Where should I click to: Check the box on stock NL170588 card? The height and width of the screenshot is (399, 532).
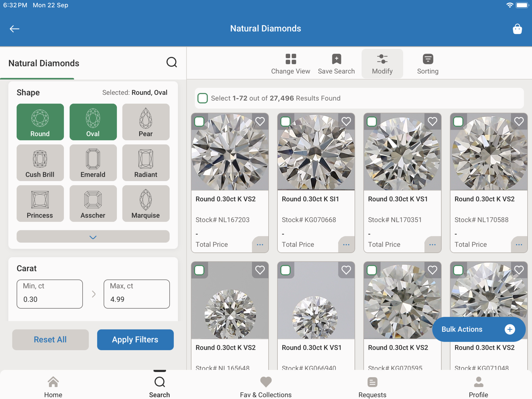(458, 122)
